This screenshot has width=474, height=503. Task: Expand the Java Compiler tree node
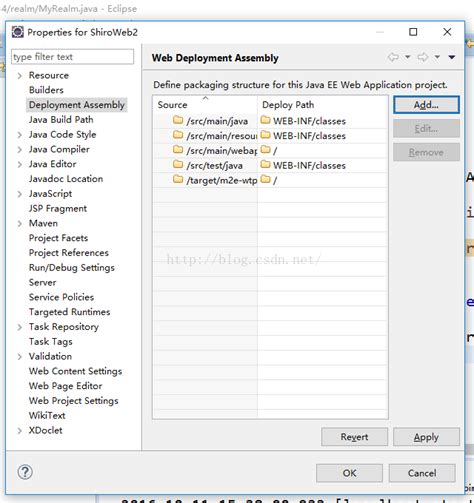[20, 149]
